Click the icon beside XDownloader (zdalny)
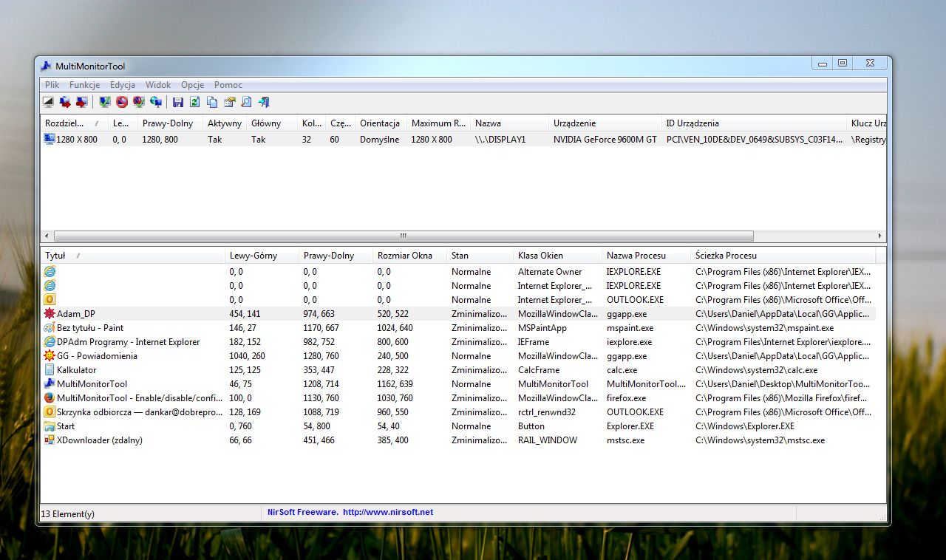 tap(50, 440)
